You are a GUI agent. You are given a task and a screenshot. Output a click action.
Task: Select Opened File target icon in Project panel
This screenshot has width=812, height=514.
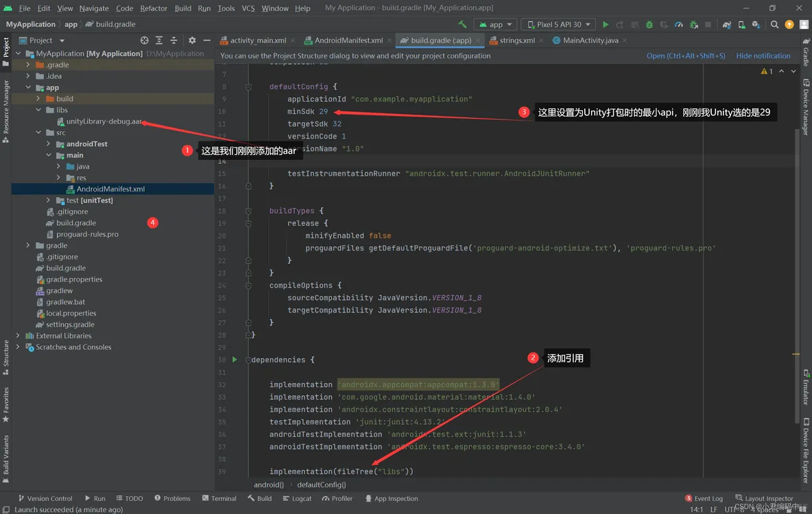coord(145,40)
